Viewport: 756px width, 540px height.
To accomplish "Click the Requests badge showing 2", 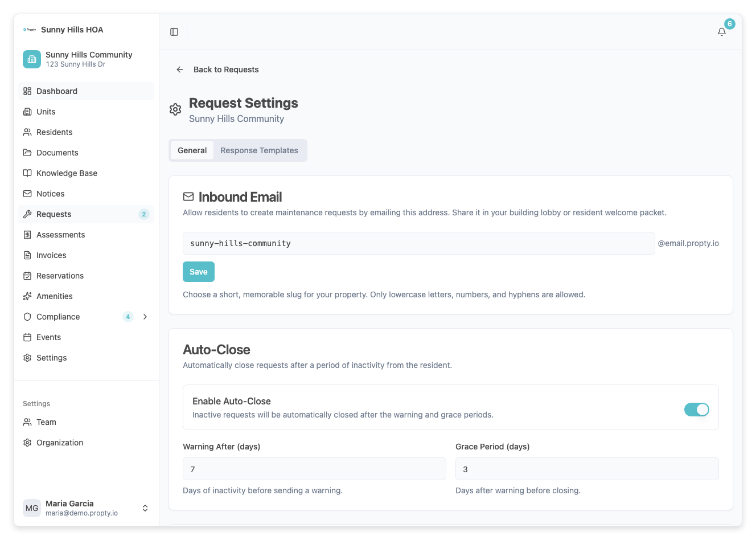I will coord(144,214).
